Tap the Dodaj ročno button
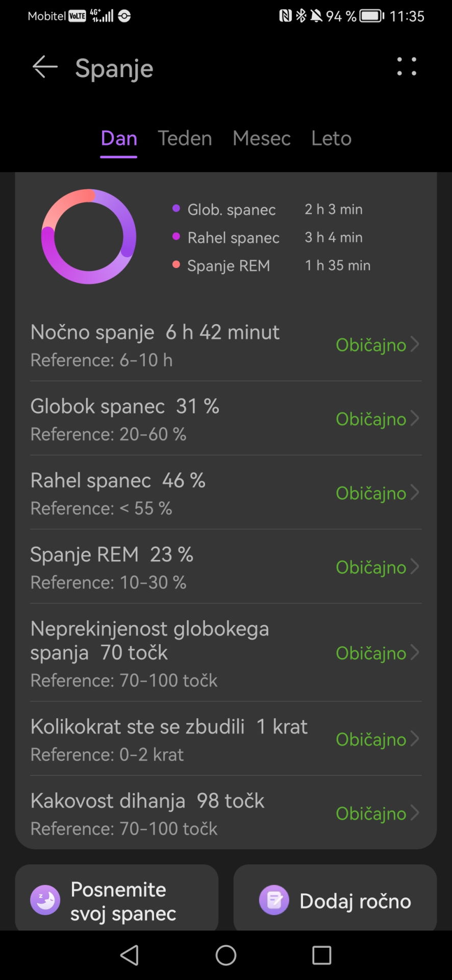This screenshot has height=980, width=452. point(335,900)
